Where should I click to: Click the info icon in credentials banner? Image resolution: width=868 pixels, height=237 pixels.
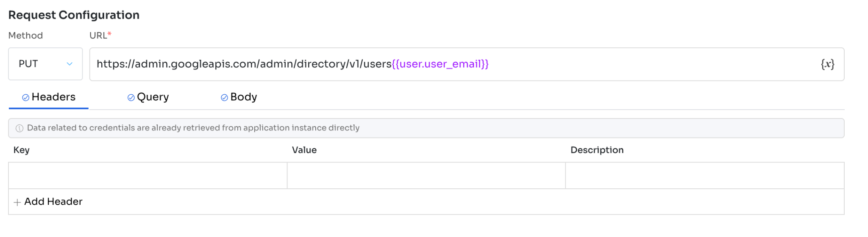click(19, 128)
